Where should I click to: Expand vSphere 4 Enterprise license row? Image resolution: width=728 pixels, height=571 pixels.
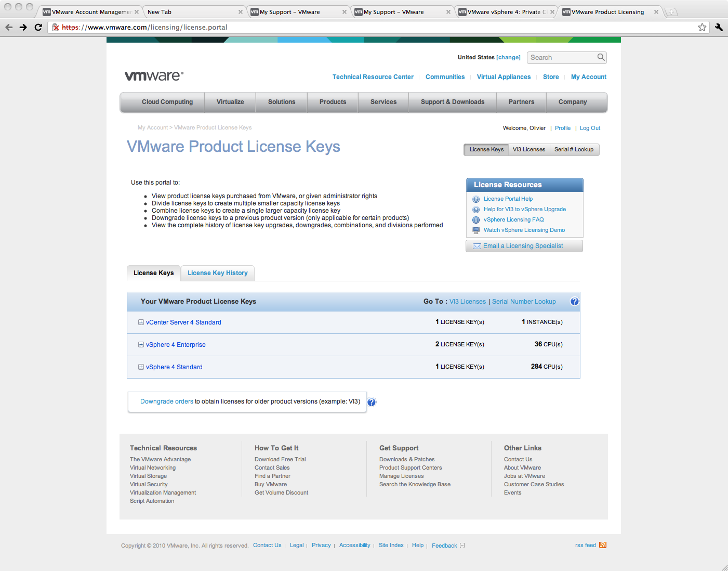click(141, 345)
